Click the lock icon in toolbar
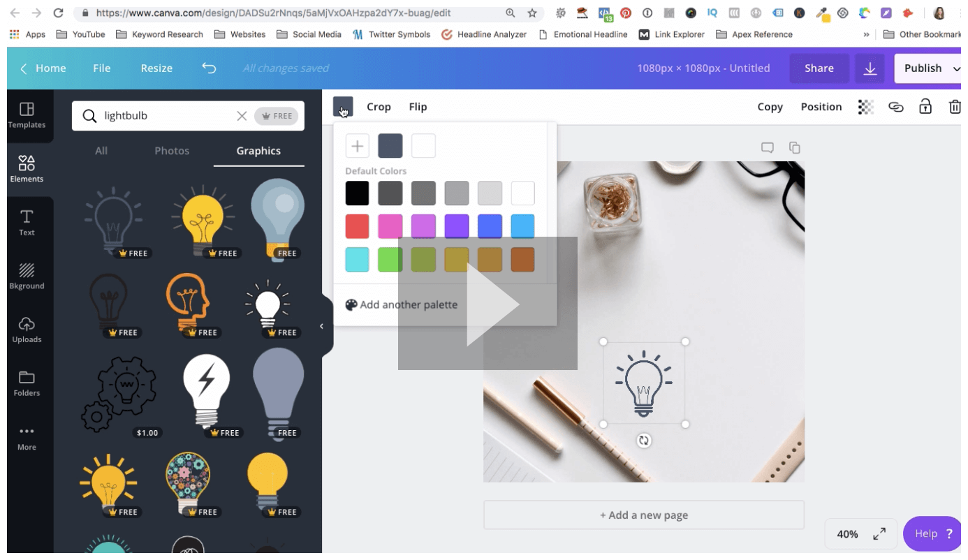968x560 pixels. [925, 106]
